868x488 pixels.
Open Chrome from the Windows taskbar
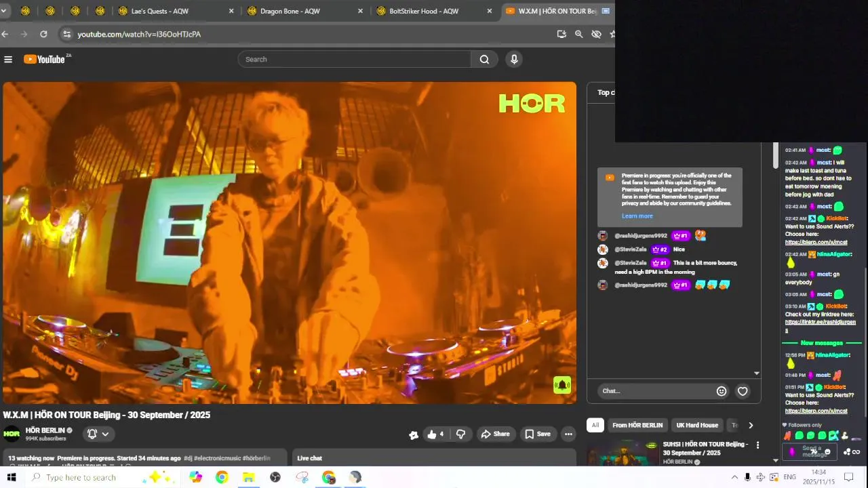click(x=222, y=477)
